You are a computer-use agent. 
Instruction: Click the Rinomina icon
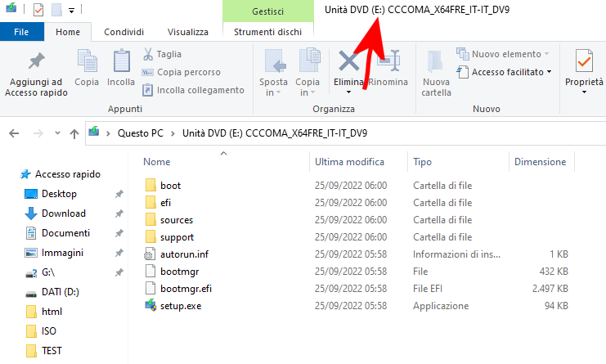point(388,61)
